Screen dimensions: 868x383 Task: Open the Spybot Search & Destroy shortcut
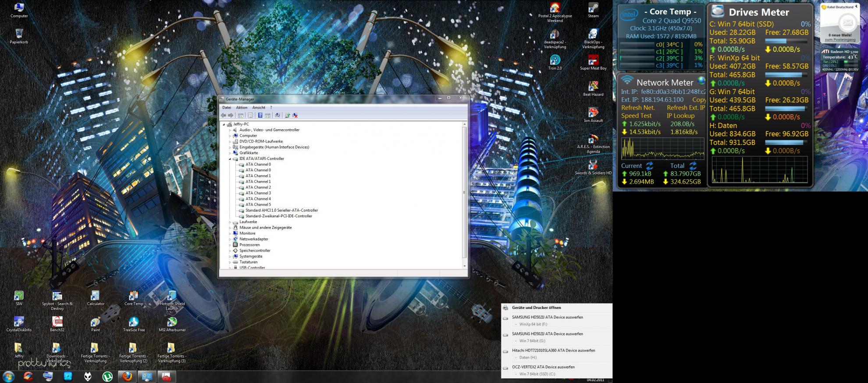(x=57, y=300)
